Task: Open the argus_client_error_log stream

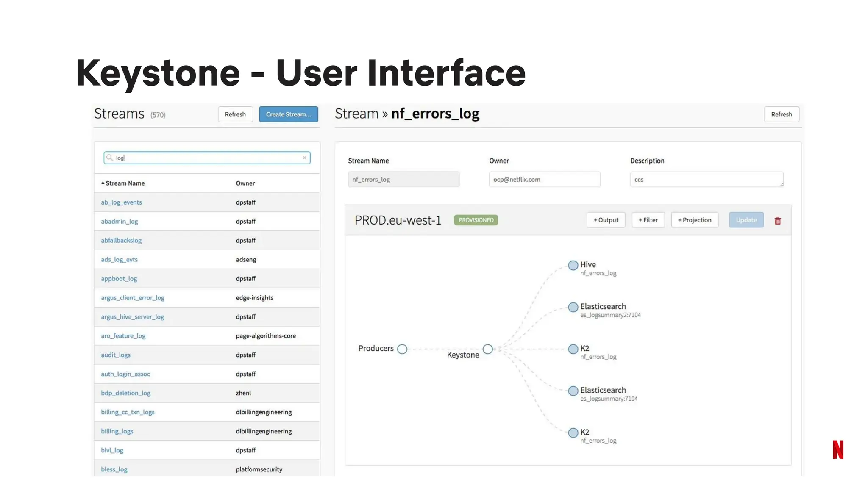Action: pos(133,298)
